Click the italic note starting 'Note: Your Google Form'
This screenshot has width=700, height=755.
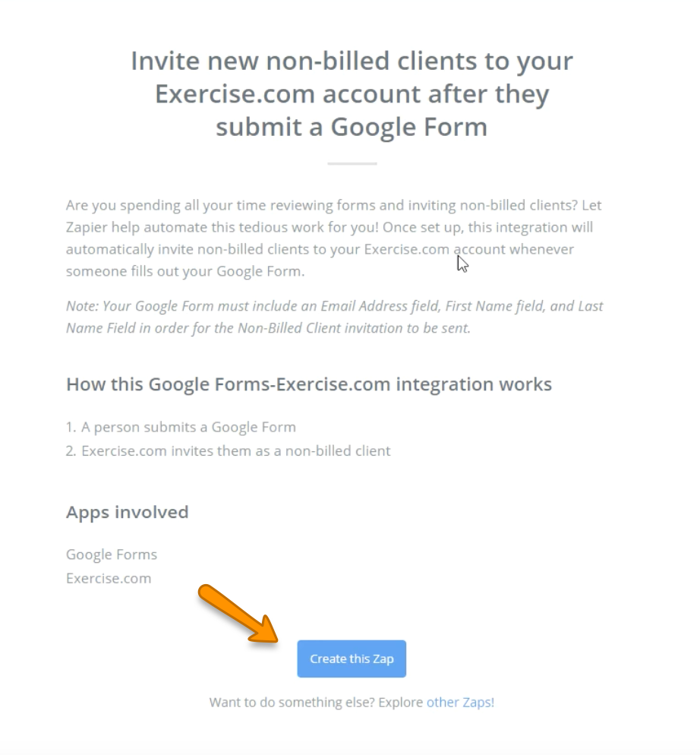334,317
